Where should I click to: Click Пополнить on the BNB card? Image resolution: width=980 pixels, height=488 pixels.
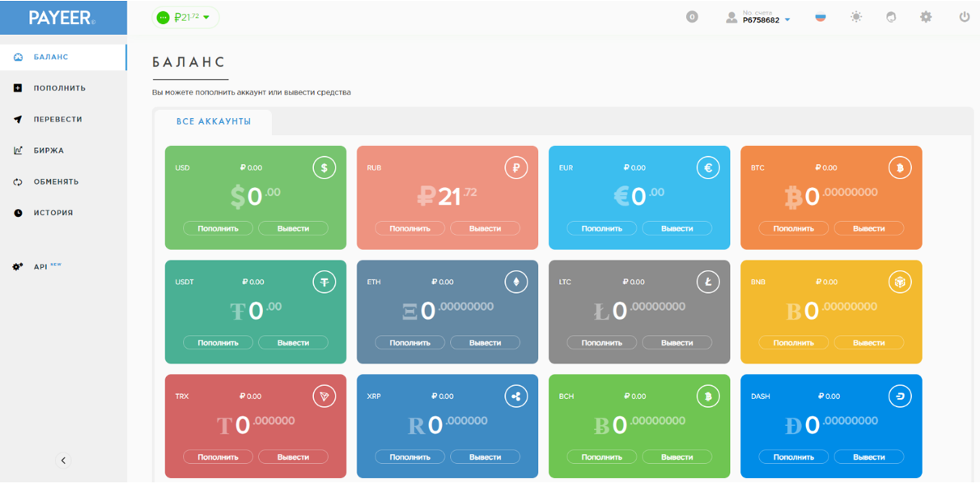(x=794, y=343)
